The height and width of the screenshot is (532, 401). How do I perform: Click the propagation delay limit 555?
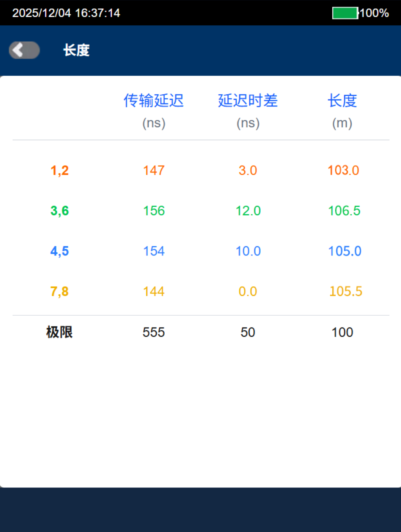[154, 332]
